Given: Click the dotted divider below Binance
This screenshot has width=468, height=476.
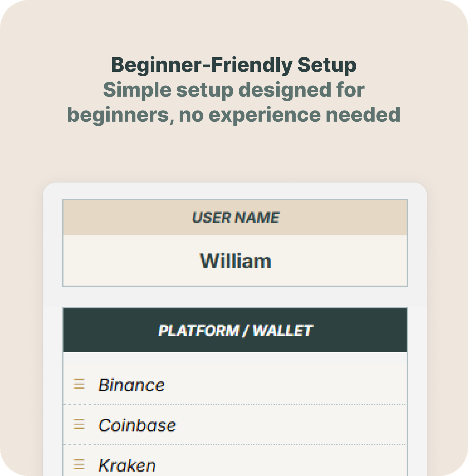Looking at the screenshot, I should 235,404.
